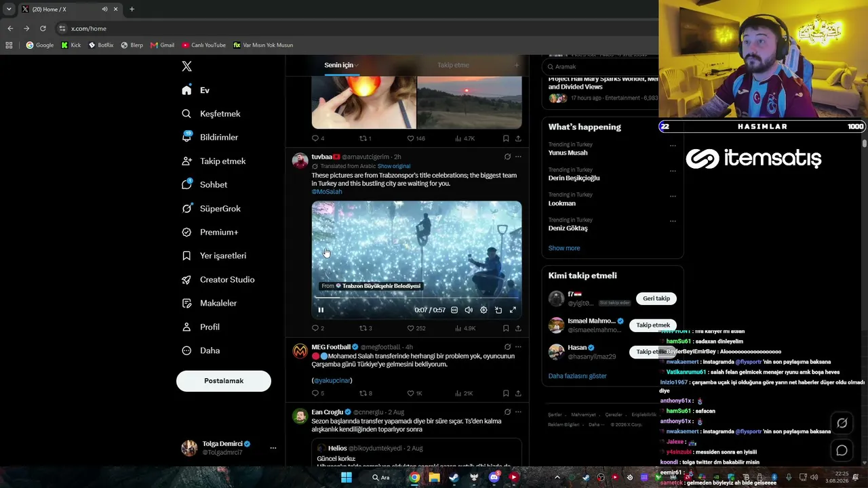Screen dimensions: 868x488
Task: Share tuvbaa's video tweet
Action: [518, 328]
